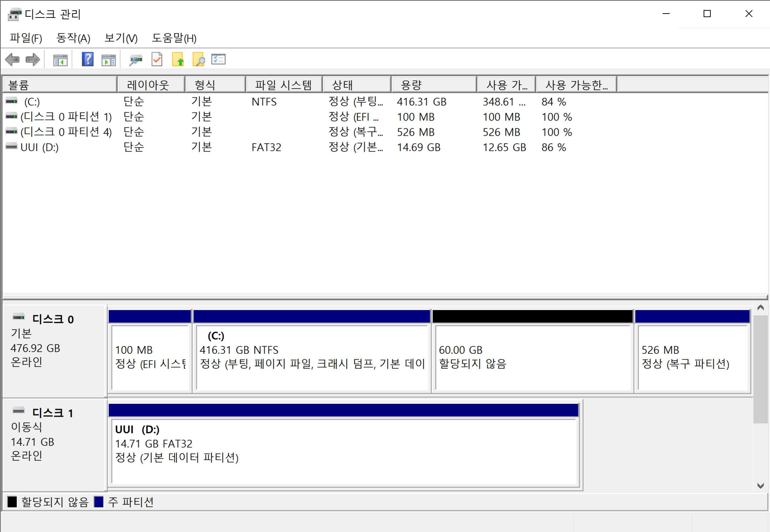770x532 pixels.
Task: Click the scroll down arrow in disk pane
Action: (760, 486)
